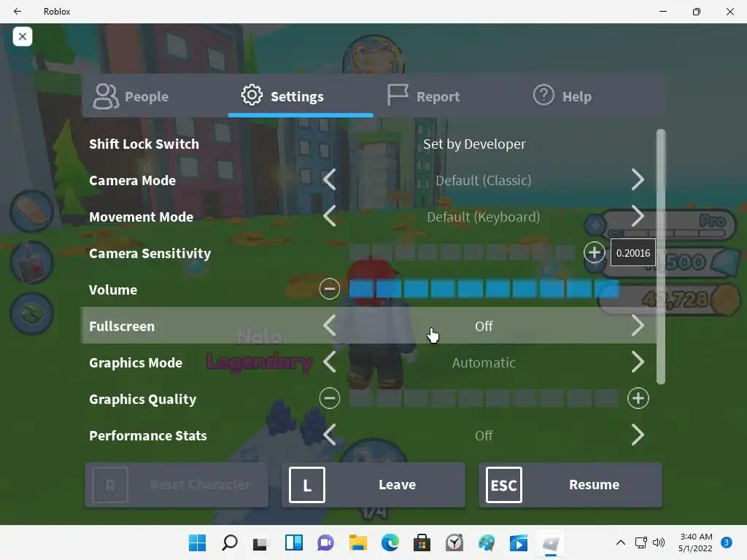This screenshot has height=560, width=747.
Task: Toggle Fullscreen with right arrow
Action: point(638,326)
